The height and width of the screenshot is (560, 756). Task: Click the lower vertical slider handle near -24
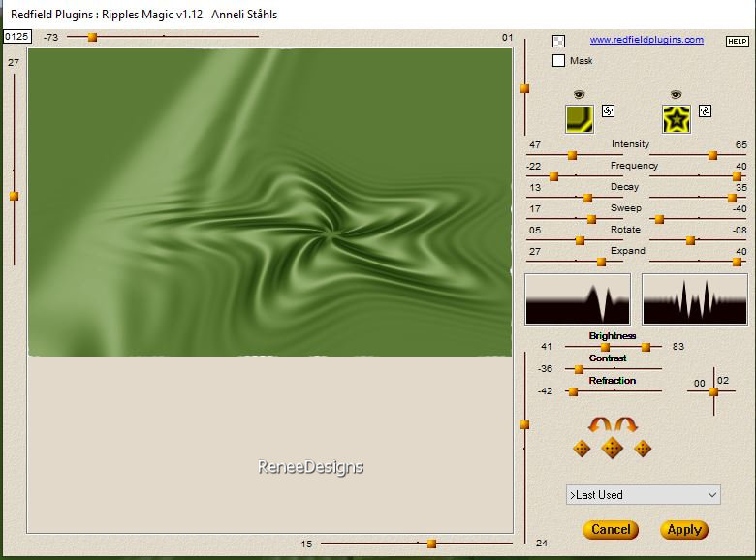524,424
